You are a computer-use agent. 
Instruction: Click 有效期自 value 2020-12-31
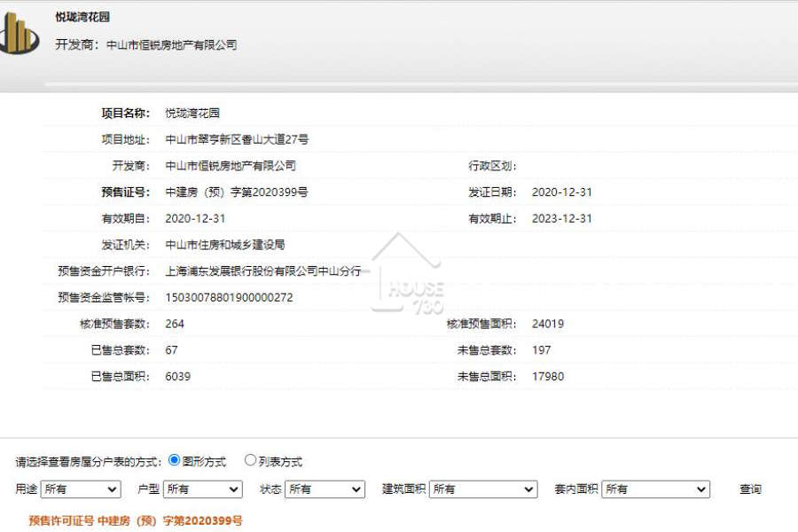pyautogui.click(x=195, y=219)
